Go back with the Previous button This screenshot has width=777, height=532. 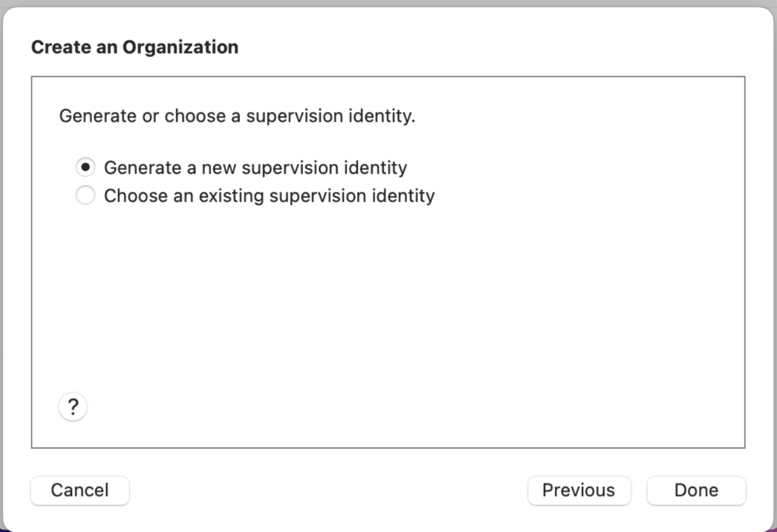pyautogui.click(x=578, y=490)
